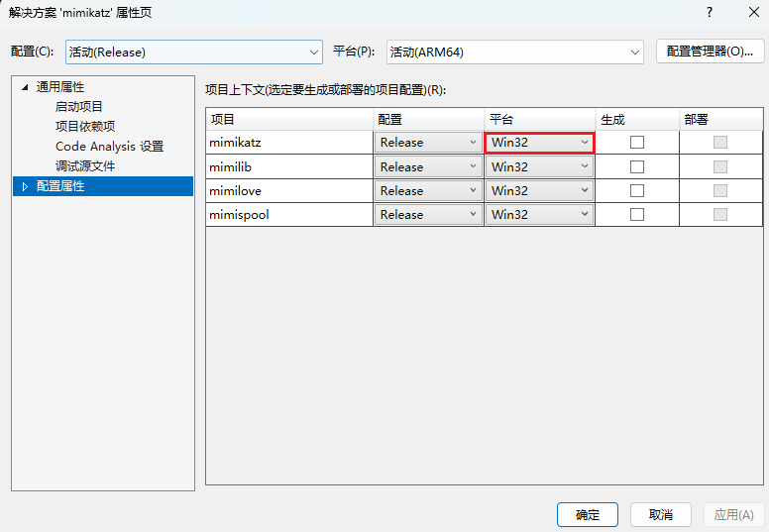This screenshot has width=769, height=532.
Task: Click the 部署 checkbox for mimilib
Action: 720,166
